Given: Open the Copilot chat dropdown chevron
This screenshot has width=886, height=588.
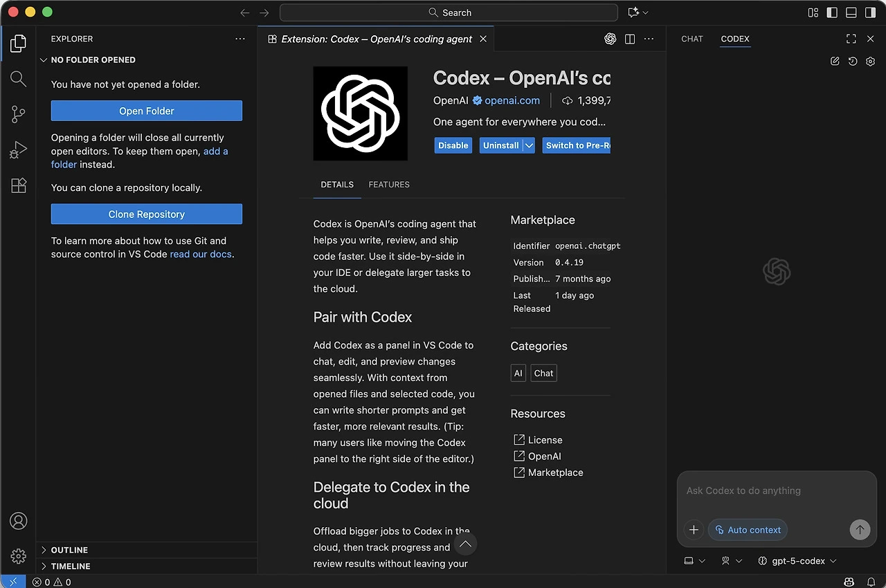Looking at the screenshot, I should (646, 12).
